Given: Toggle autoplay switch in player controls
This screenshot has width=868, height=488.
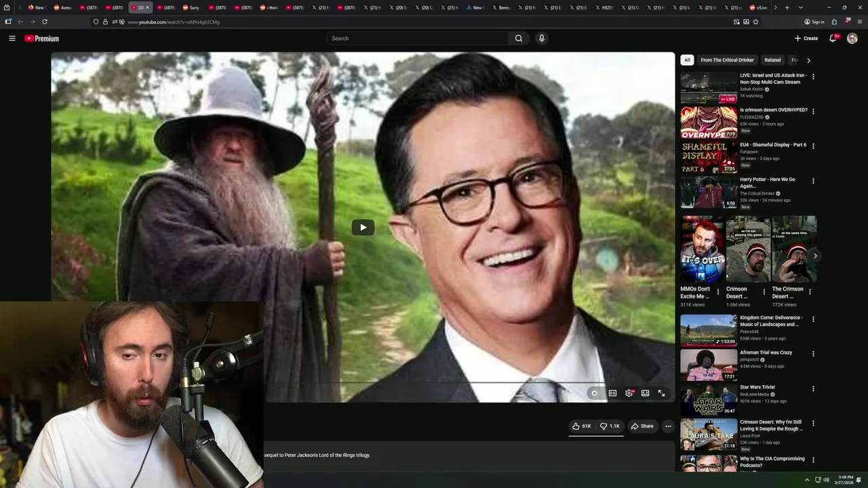Looking at the screenshot, I should pyautogui.click(x=595, y=393).
